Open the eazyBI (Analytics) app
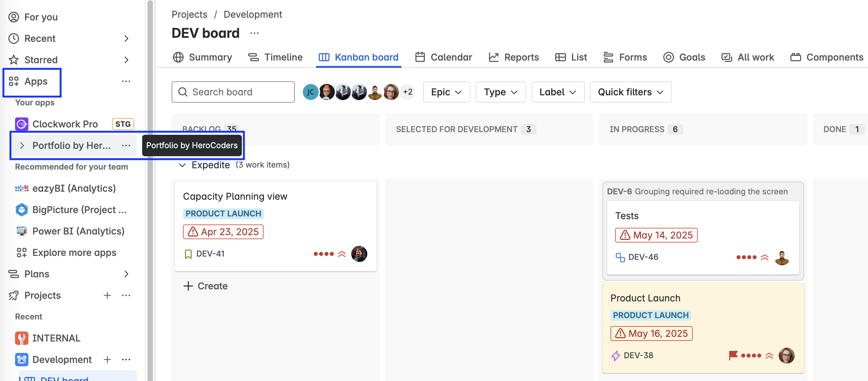868x381 pixels. [x=74, y=188]
